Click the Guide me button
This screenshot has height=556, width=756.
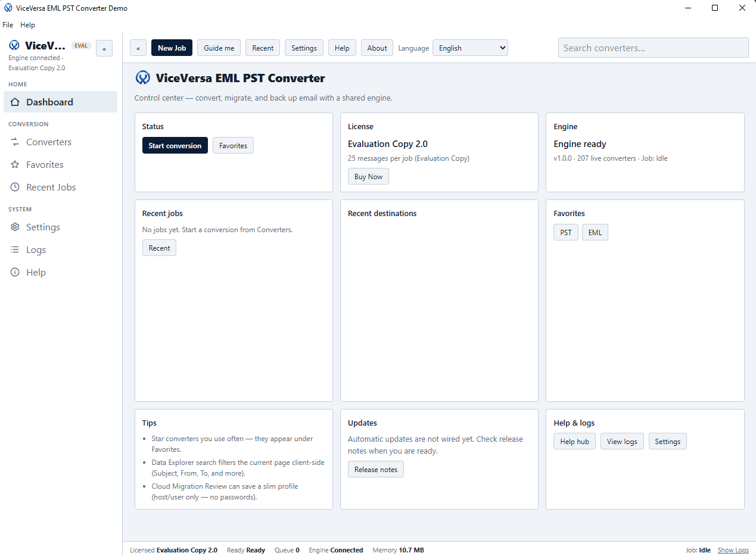(219, 48)
